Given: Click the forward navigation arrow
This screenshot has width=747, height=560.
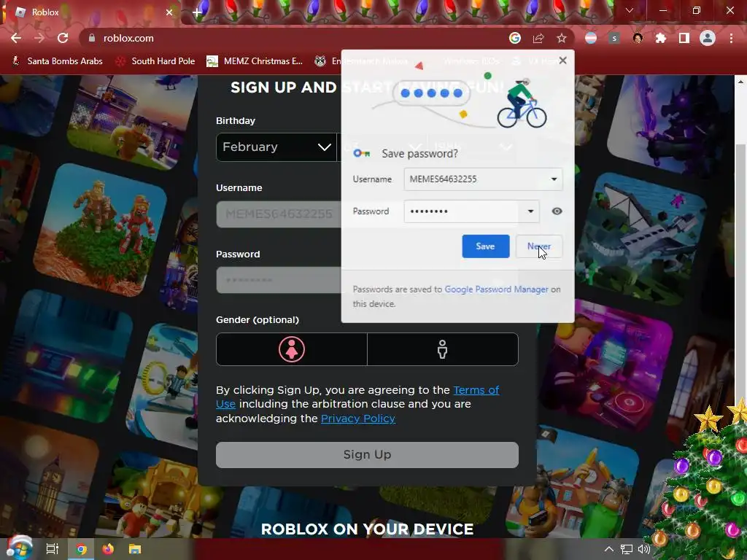Looking at the screenshot, I should point(39,38).
